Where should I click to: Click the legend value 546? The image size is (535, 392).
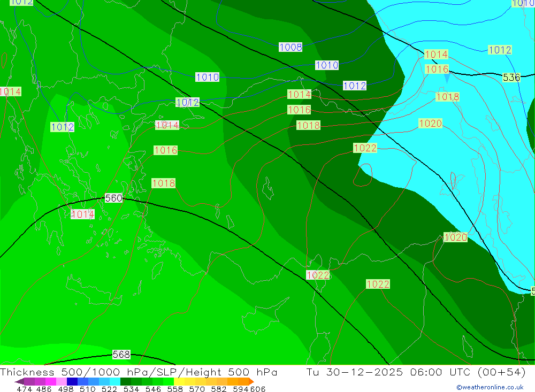(153, 389)
